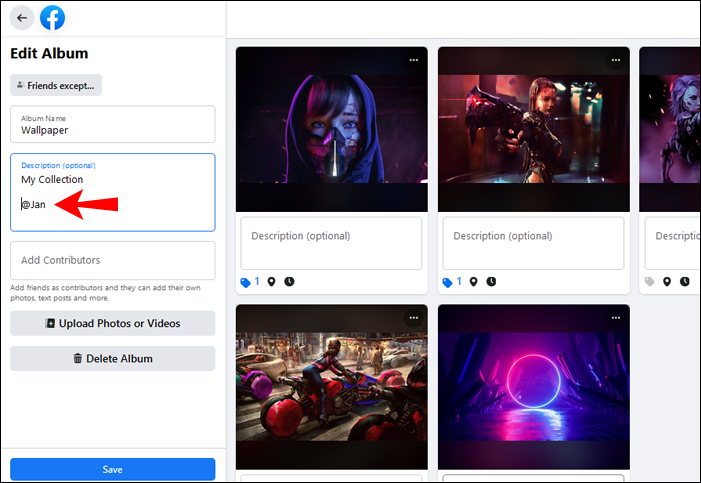Gray tag icon on third photo card
The image size is (701, 483).
click(650, 282)
